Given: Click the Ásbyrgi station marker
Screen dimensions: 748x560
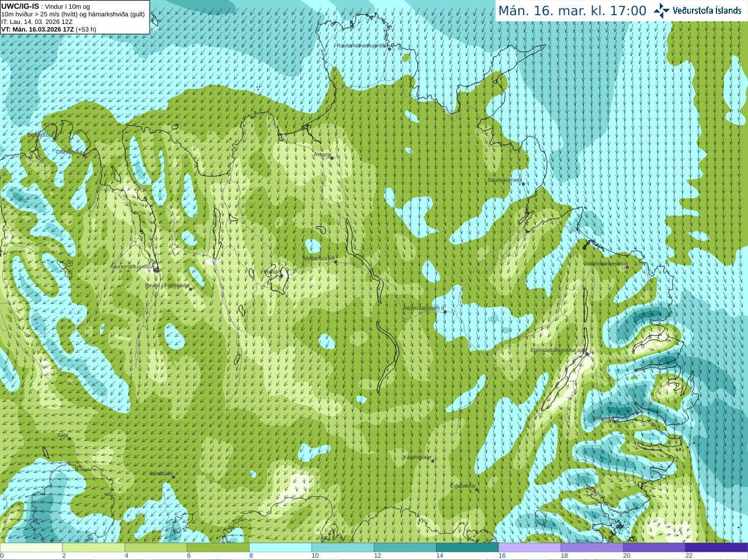Looking at the screenshot, I should point(332,158).
